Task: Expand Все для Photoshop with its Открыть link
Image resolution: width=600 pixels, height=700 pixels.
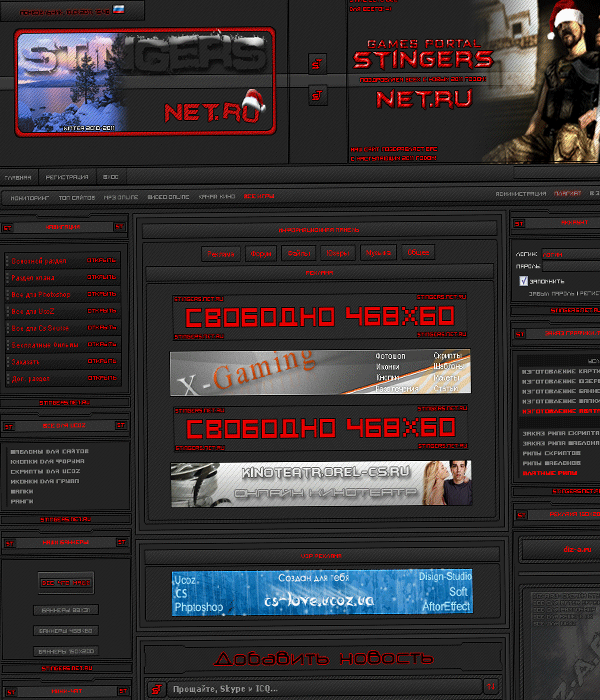Action: (x=102, y=294)
